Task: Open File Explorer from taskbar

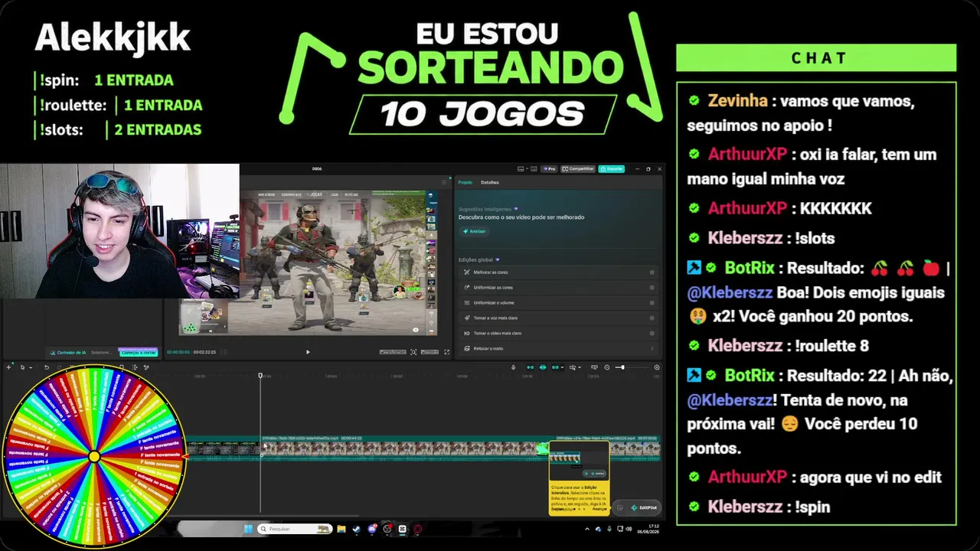Action: (x=341, y=529)
